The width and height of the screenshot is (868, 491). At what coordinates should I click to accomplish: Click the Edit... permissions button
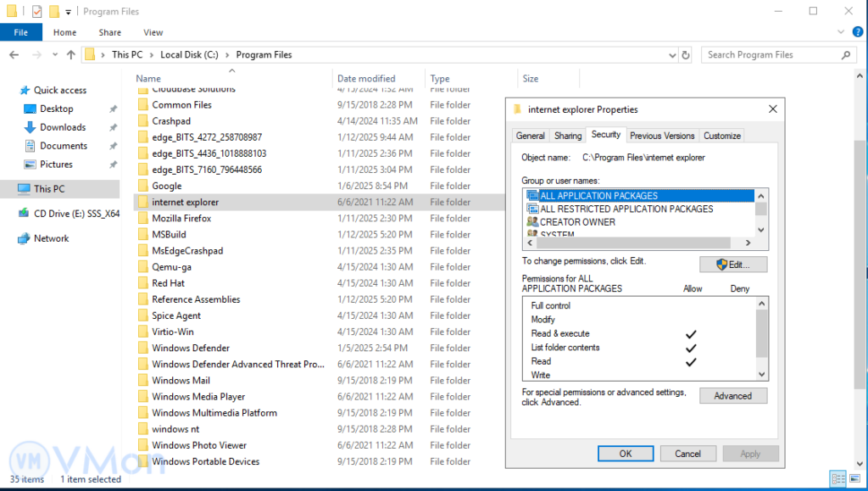(x=733, y=265)
